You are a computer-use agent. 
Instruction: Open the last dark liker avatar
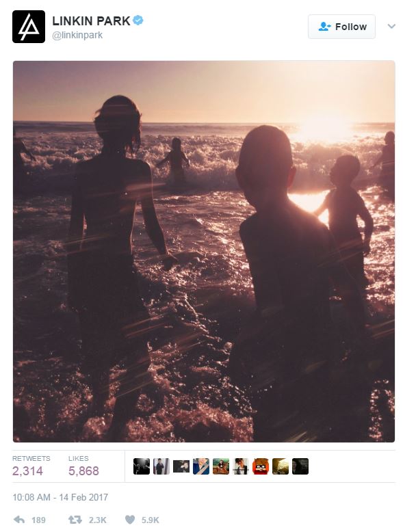click(x=300, y=466)
